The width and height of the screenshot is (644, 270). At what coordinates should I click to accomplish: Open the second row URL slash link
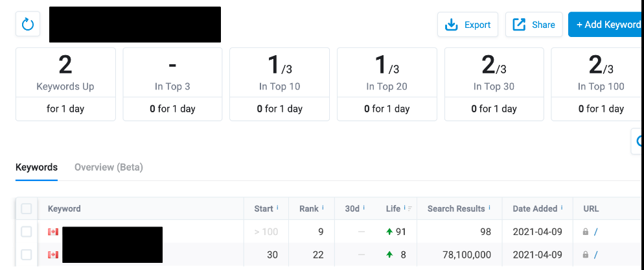tap(595, 255)
